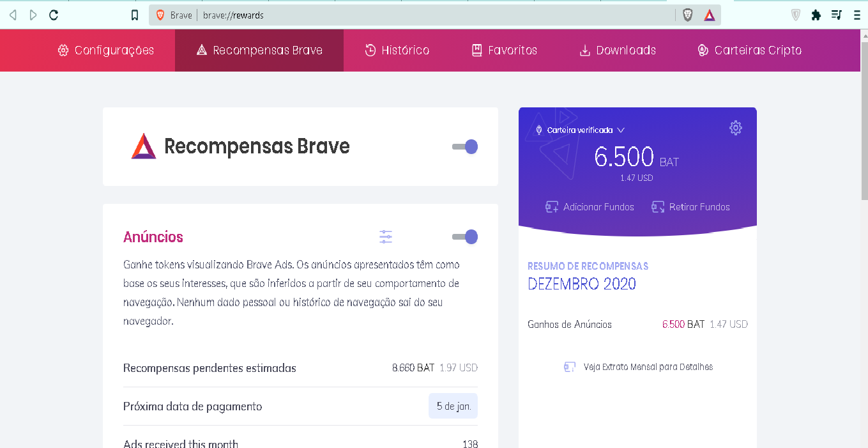Click the 8.660 BAT pending rewards value
The image size is (868, 448).
413,368
